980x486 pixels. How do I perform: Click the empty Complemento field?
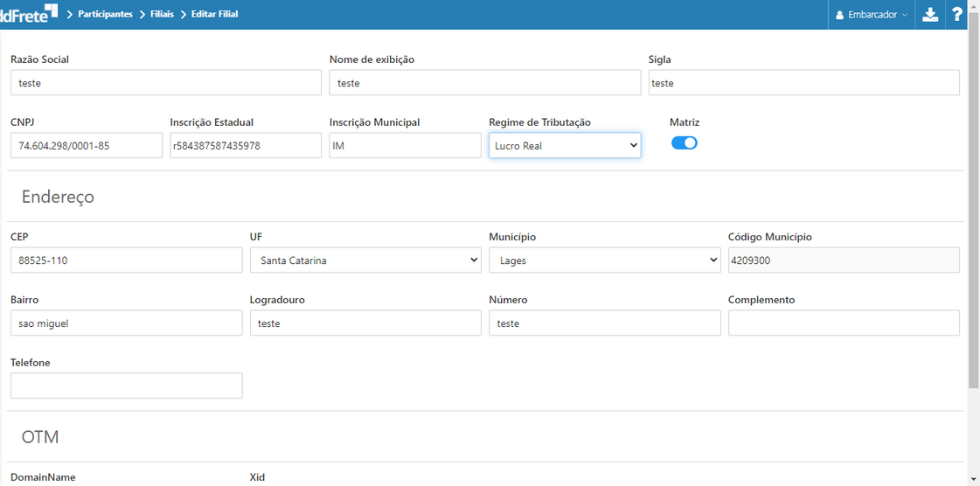point(843,323)
